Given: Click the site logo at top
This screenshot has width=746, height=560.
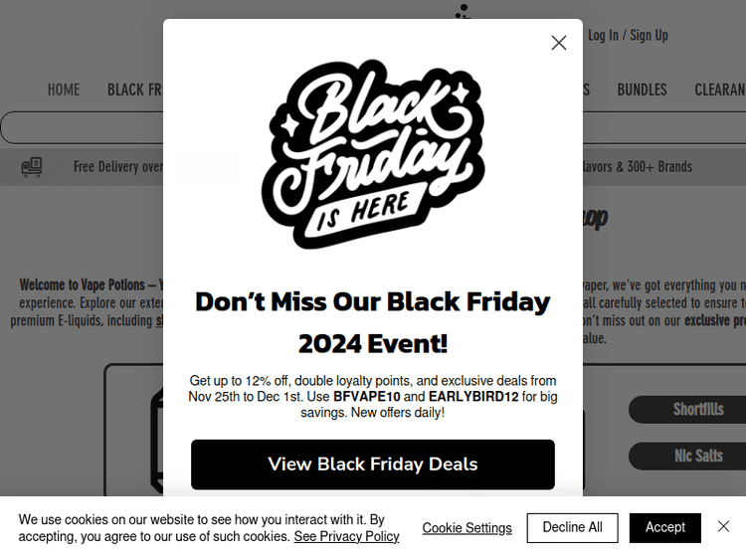Looking at the screenshot, I should tap(462, 10).
